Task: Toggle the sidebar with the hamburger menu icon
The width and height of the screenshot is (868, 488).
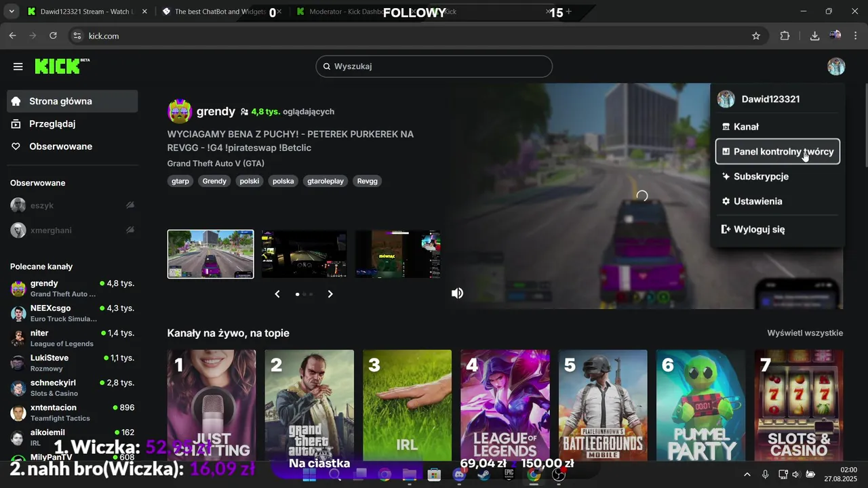Action: 18,66
